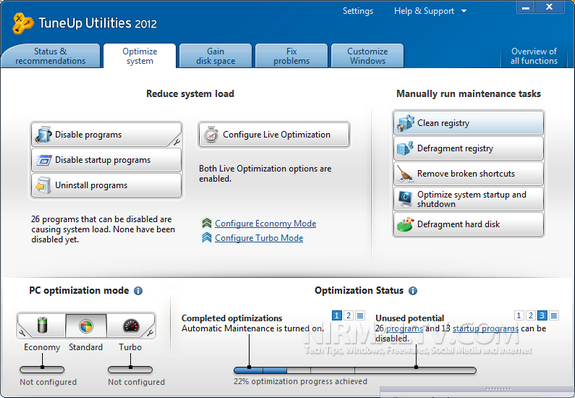Switch to Economy optimization mode
Viewport: 575px width, 398px height.
pyautogui.click(x=42, y=325)
